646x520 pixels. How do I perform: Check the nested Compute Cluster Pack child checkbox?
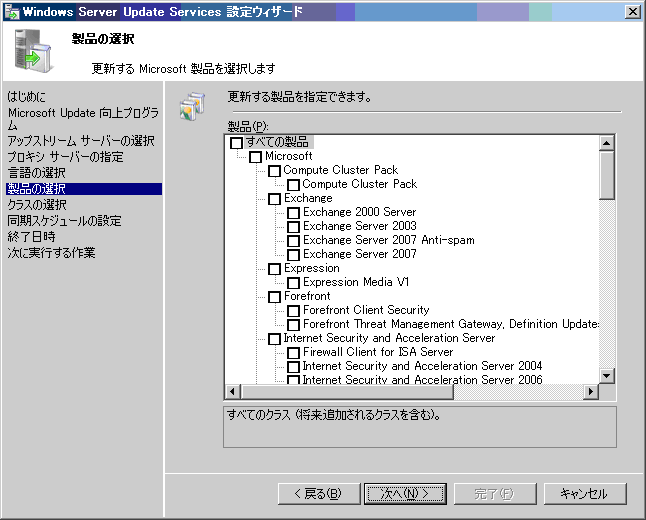coord(293,185)
